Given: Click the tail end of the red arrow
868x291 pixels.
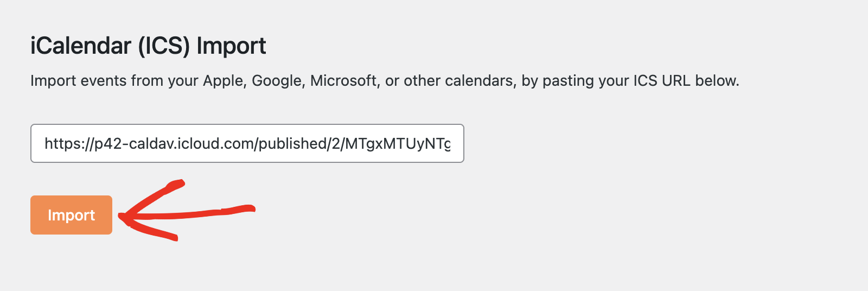Looking at the screenshot, I should click(250, 207).
